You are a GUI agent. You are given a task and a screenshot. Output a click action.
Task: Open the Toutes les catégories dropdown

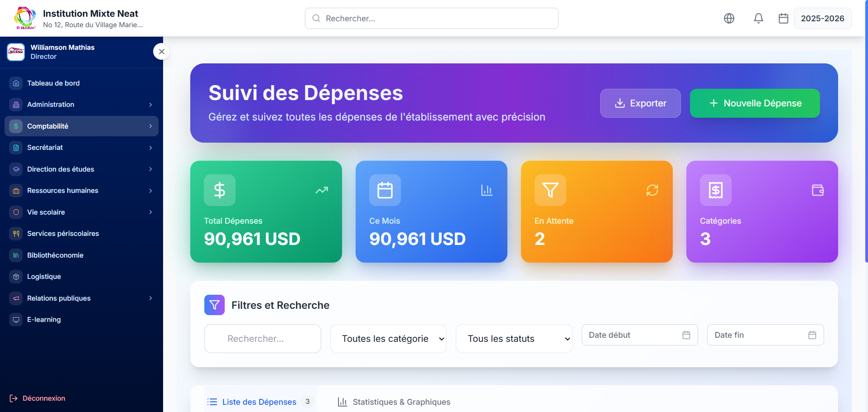[x=388, y=339]
